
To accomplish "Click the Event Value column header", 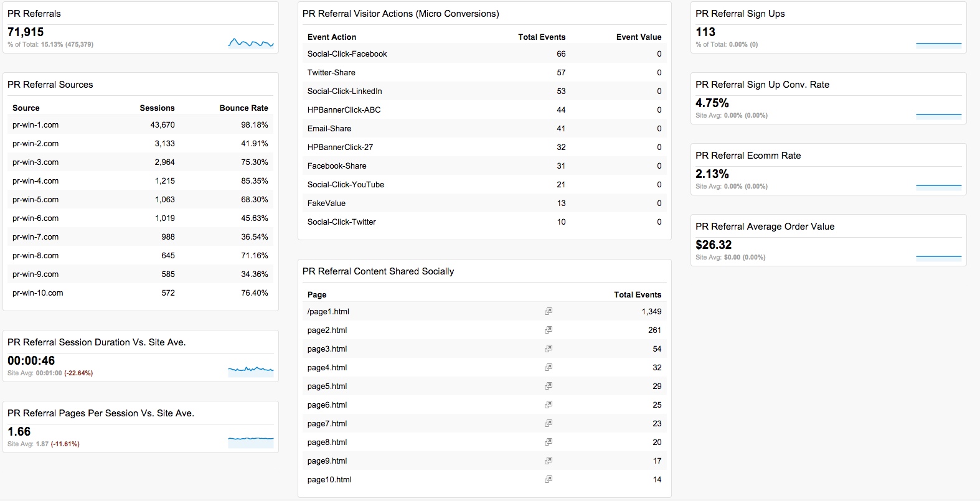I will pos(639,37).
